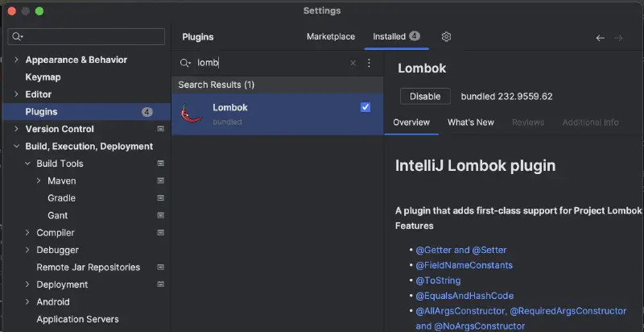Open the What's New tab
Image resolution: width=644 pixels, height=332 pixels.
click(x=471, y=122)
